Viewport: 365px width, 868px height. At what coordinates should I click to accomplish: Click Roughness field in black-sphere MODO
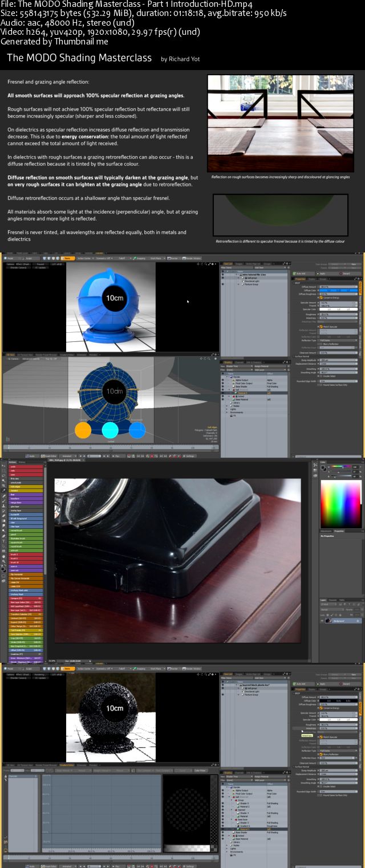point(338,724)
